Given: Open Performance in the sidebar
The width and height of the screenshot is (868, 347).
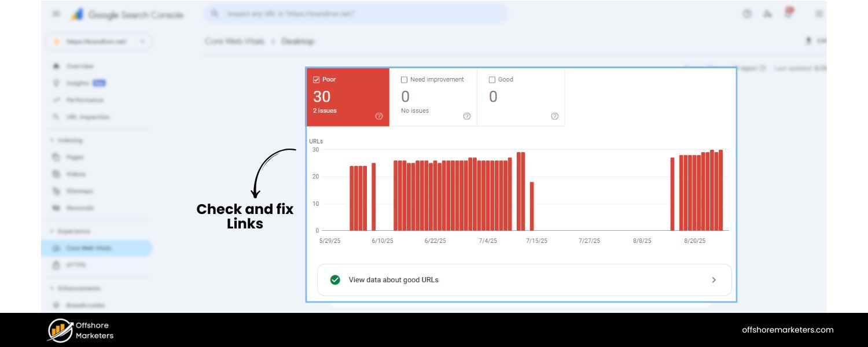Looking at the screenshot, I should click(84, 100).
